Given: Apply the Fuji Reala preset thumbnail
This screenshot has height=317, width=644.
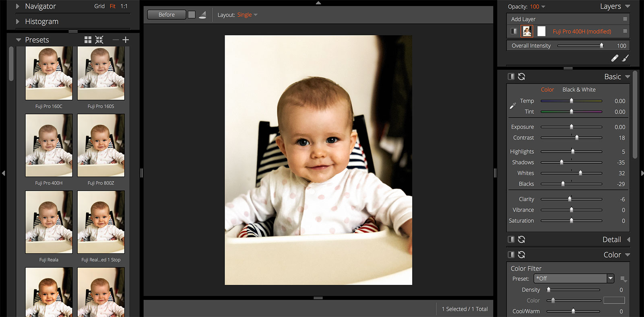Looking at the screenshot, I should tap(49, 222).
